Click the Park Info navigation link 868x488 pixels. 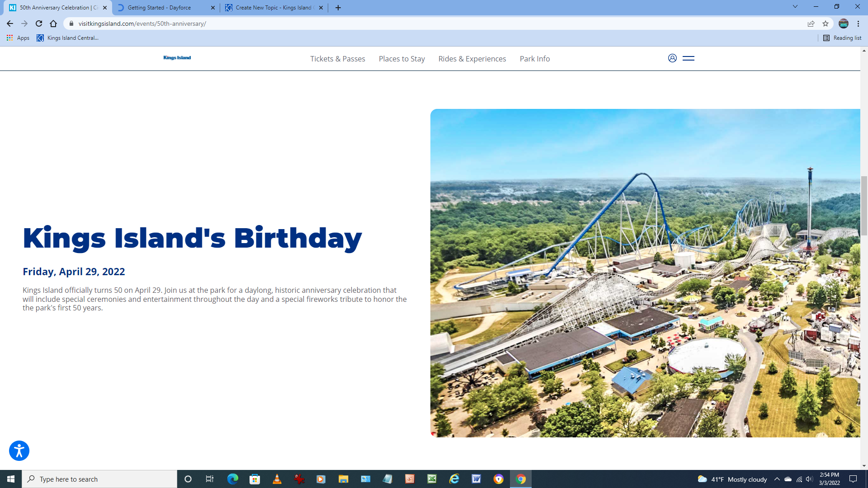(x=535, y=59)
